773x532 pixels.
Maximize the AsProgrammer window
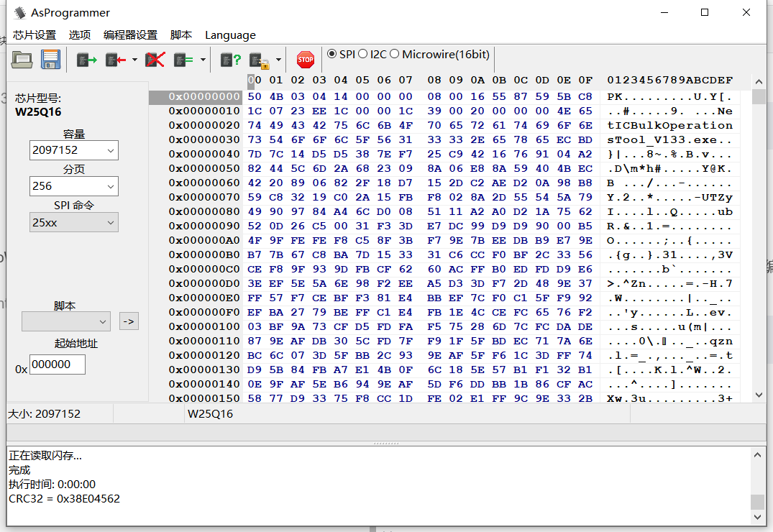tap(705, 12)
